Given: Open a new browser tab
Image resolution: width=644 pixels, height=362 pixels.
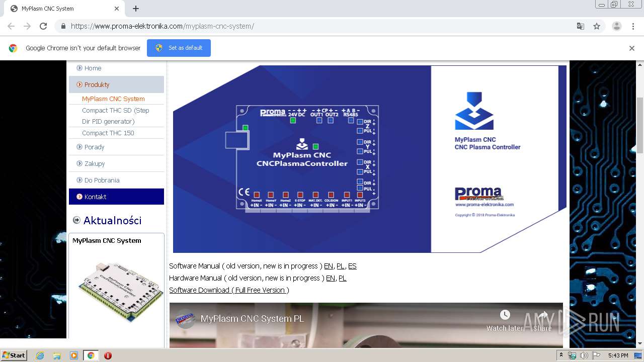Looking at the screenshot, I should tap(136, 9).
